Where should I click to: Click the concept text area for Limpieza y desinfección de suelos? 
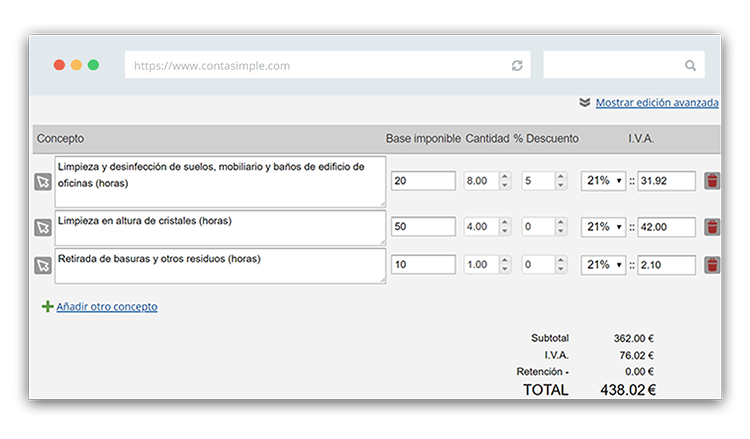220,182
